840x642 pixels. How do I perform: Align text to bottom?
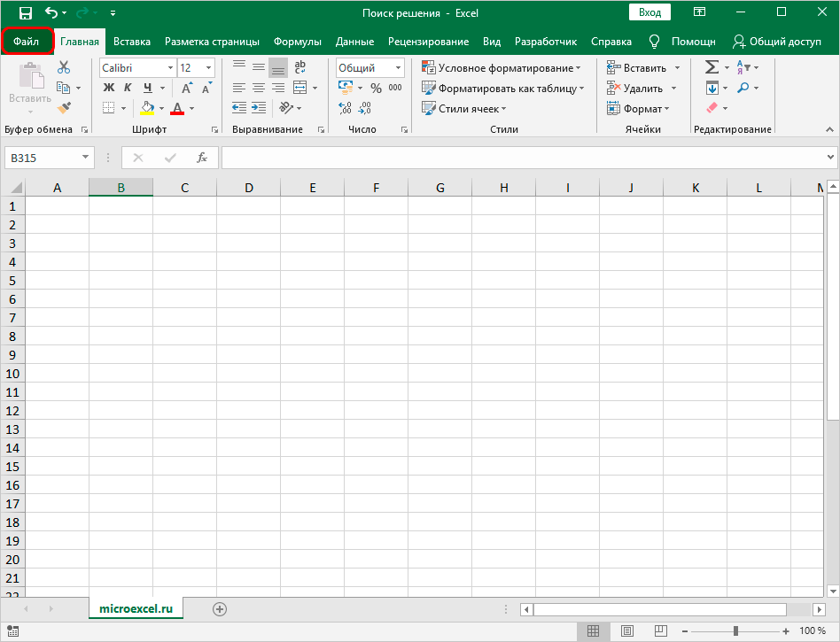click(x=277, y=67)
